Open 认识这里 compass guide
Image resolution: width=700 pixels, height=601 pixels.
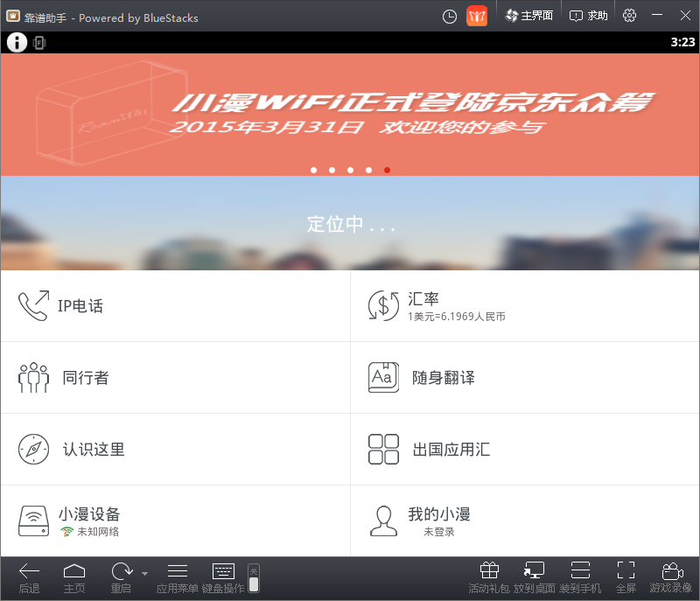coord(175,450)
